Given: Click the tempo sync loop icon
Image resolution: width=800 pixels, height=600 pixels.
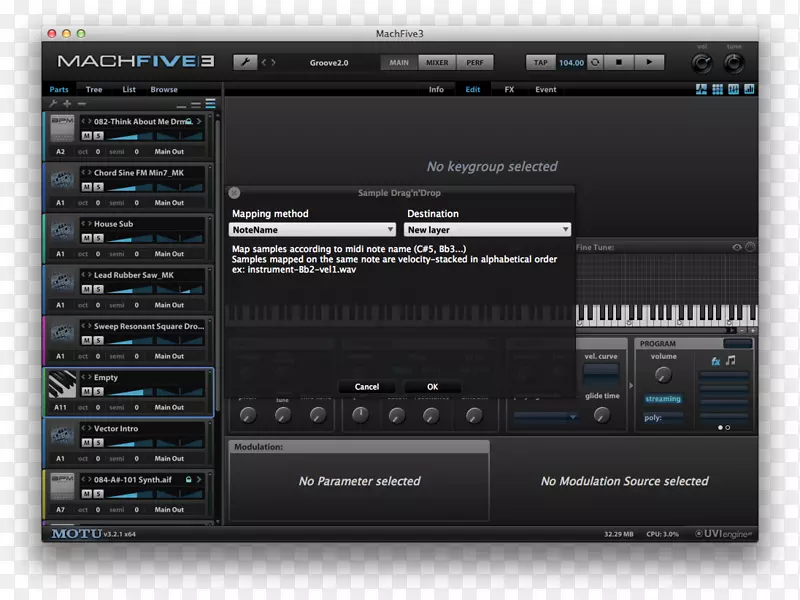Looking at the screenshot, I should coord(597,62).
